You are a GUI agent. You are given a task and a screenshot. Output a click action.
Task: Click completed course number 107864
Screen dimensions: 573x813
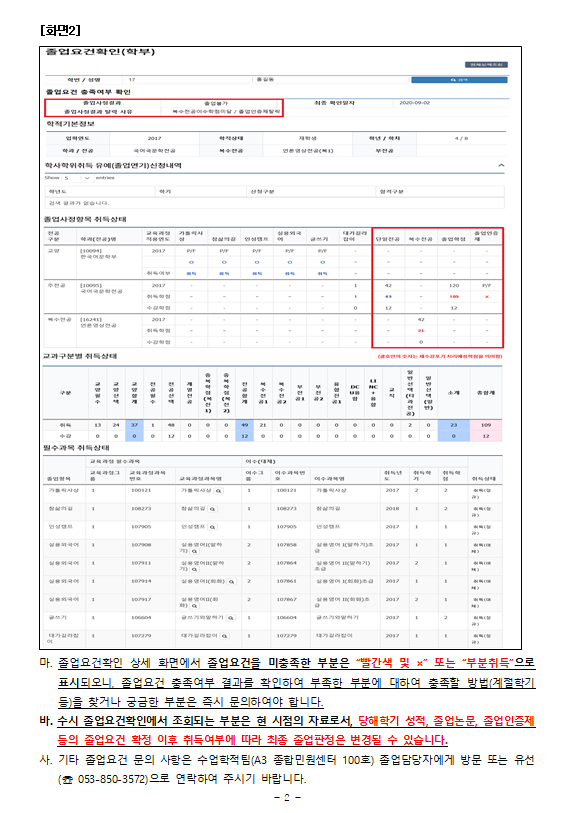pos(287,564)
